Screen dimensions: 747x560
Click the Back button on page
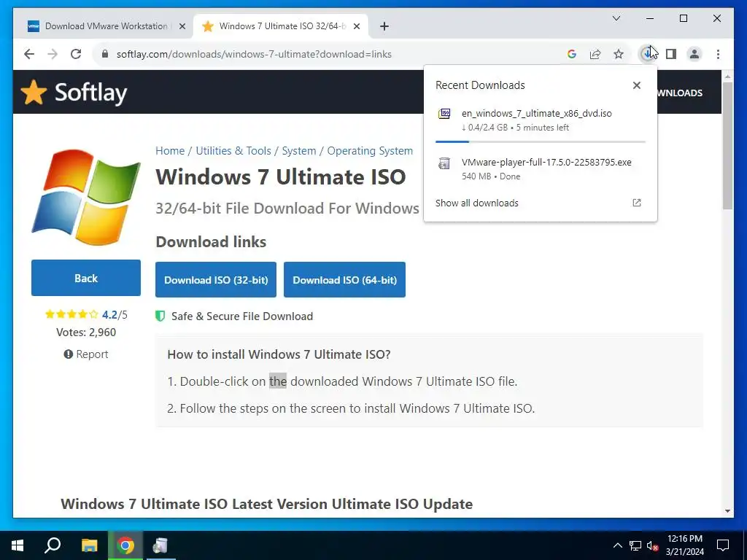[x=86, y=278]
